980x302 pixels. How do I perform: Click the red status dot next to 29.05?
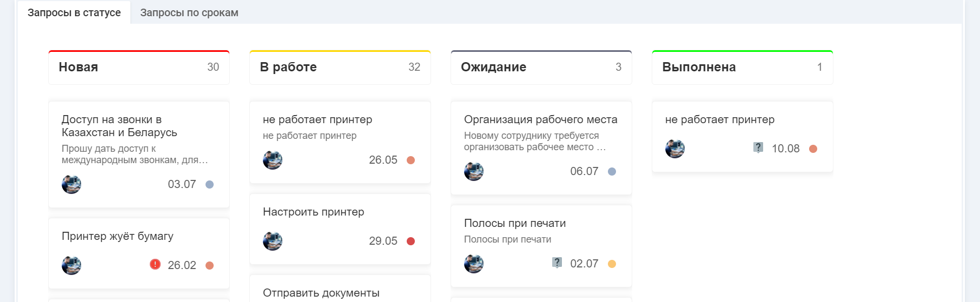tap(410, 241)
